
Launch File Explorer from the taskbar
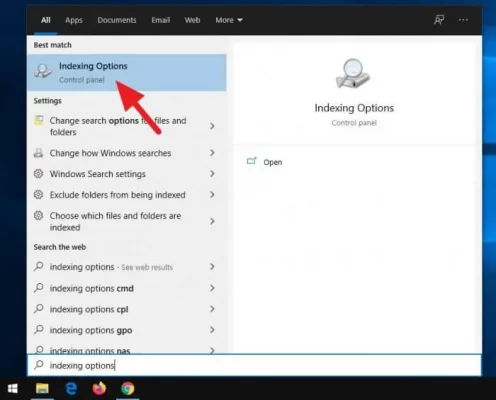(x=42, y=389)
